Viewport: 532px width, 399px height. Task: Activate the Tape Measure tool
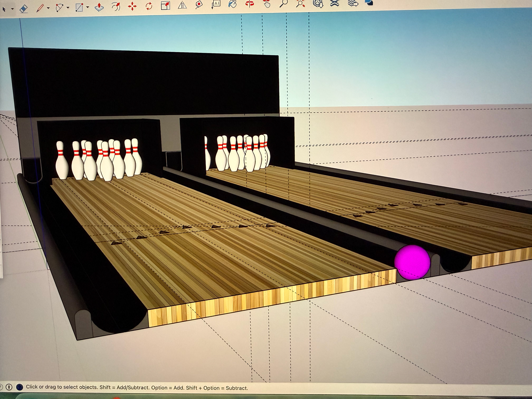(x=199, y=4)
